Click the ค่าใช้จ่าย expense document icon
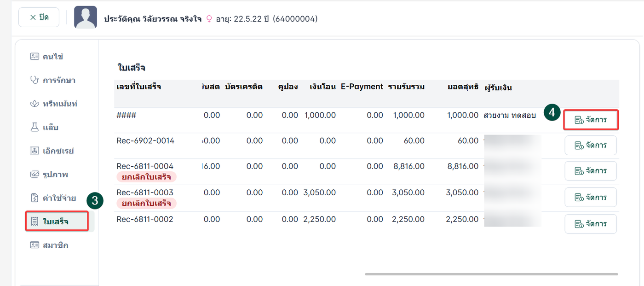 pos(34,198)
